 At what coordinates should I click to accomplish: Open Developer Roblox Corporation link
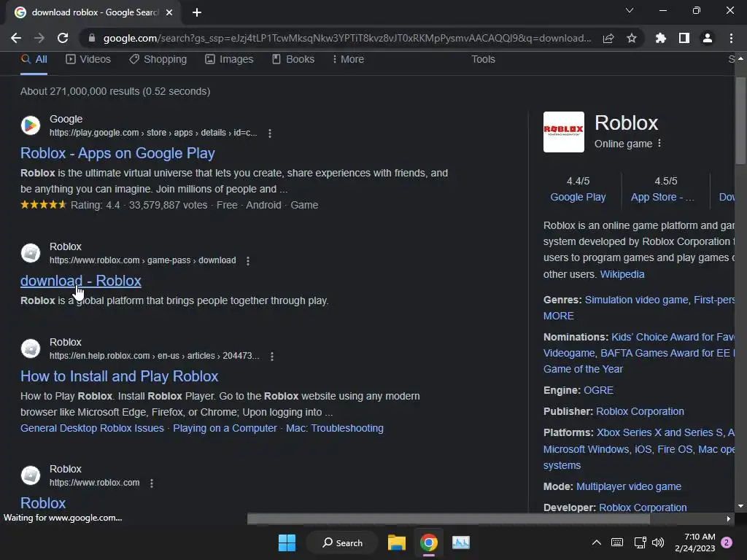coord(643,507)
